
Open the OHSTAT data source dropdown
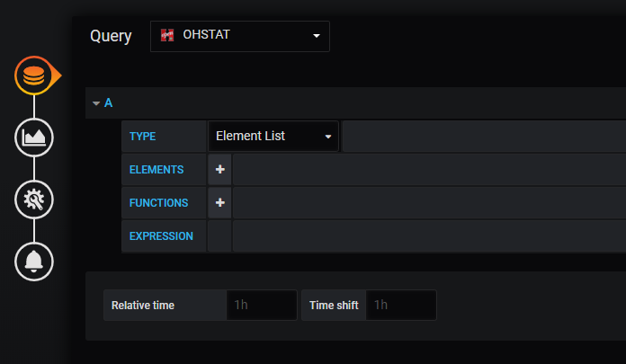[x=240, y=36]
